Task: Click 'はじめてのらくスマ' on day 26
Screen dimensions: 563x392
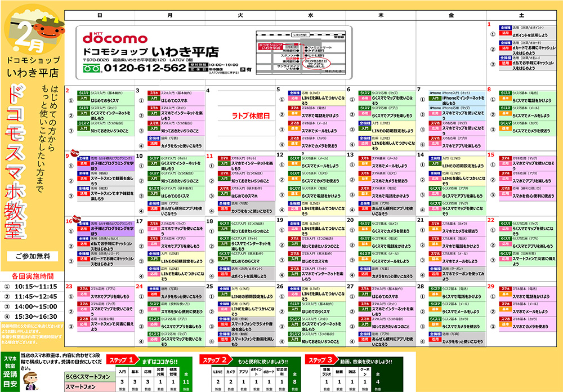Action: (x=316, y=312)
